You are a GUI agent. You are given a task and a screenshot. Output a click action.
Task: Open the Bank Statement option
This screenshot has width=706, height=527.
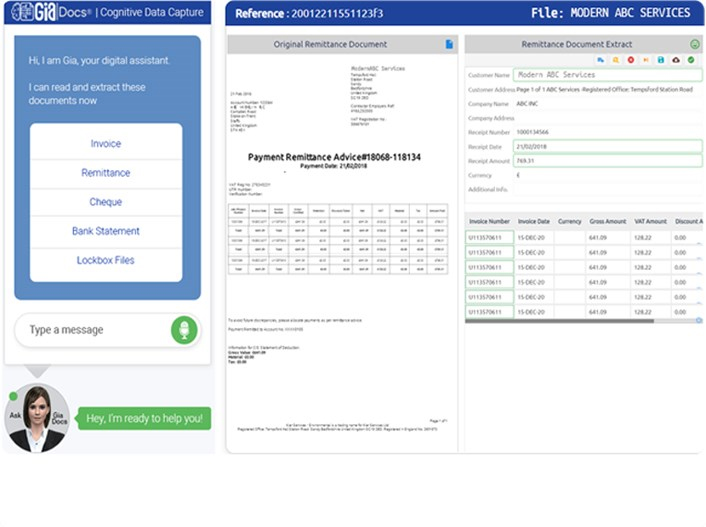pyautogui.click(x=106, y=231)
